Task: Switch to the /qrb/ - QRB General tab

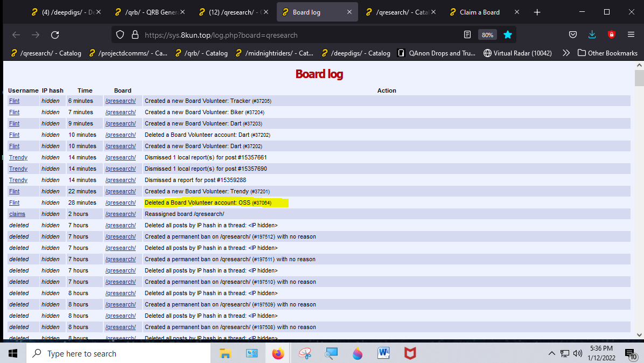Action: pos(150,12)
